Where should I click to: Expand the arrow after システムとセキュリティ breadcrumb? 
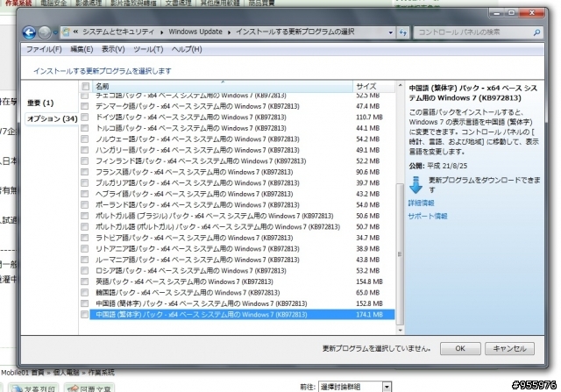[161, 32]
